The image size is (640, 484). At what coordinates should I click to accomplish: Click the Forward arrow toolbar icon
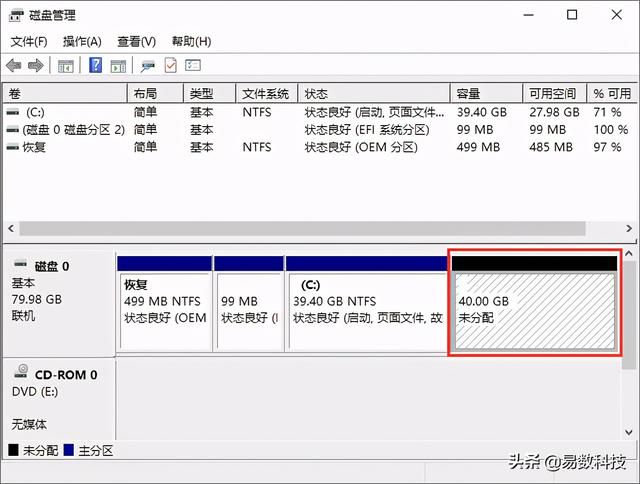pos(36,65)
